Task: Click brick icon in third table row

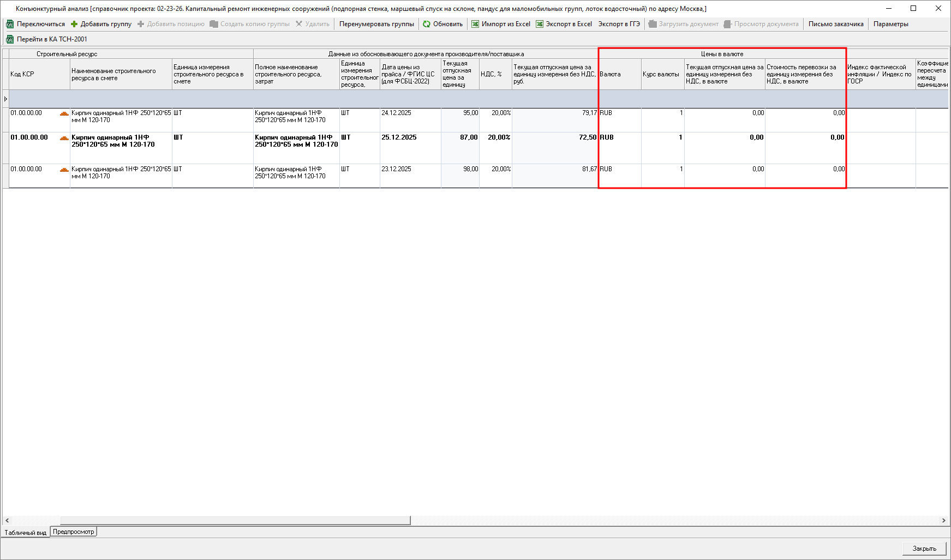Action: click(x=64, y=170)
